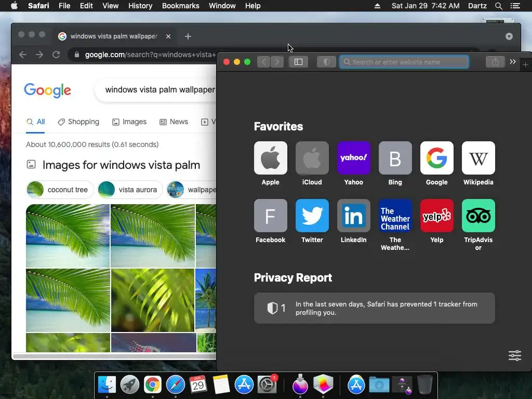The height and width of the screenshot is (399, 532).
Task: Open the first palm leaf image thumbnail
Action: pyautogui.click(x=68, y=236)
